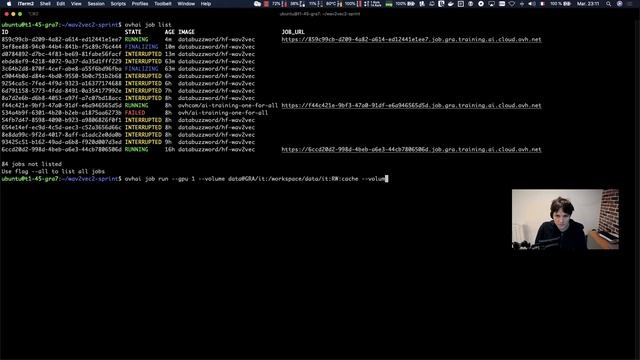Click the 'ovhai job list' command text
This screenshot has height=360, width=640.
[148, 25]
